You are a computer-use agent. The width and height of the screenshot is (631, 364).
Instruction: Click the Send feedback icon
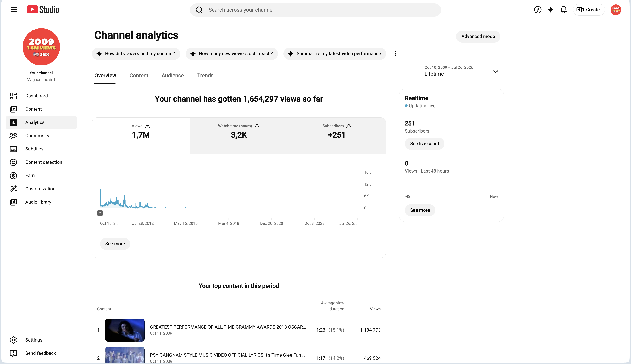[x=13, y=353]
